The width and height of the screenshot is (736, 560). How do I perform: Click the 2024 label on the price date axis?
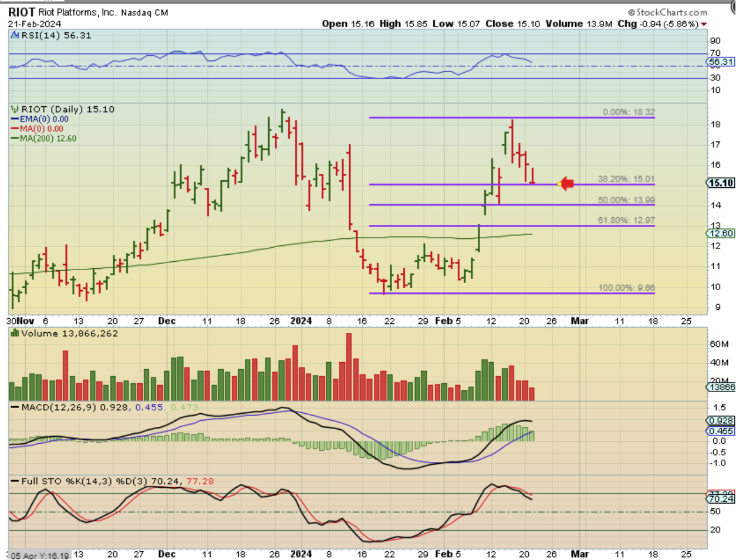coord(301,321)
